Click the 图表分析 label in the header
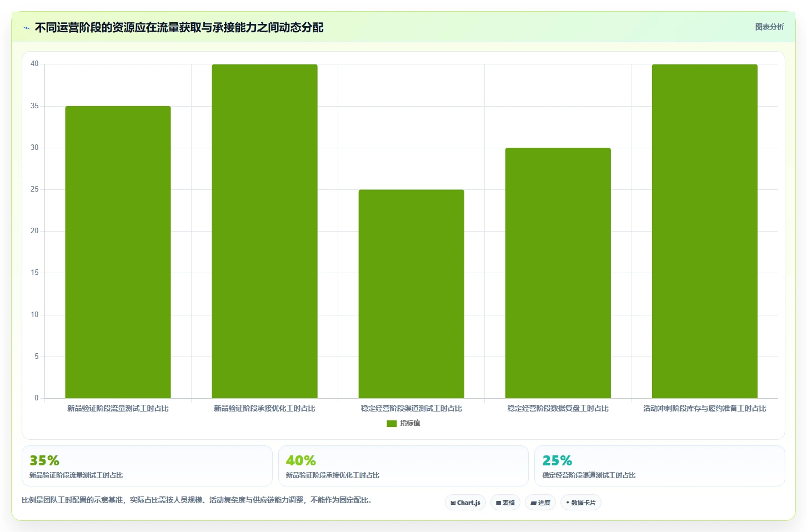This screenshot has width=807, height=532. point(769,27)
